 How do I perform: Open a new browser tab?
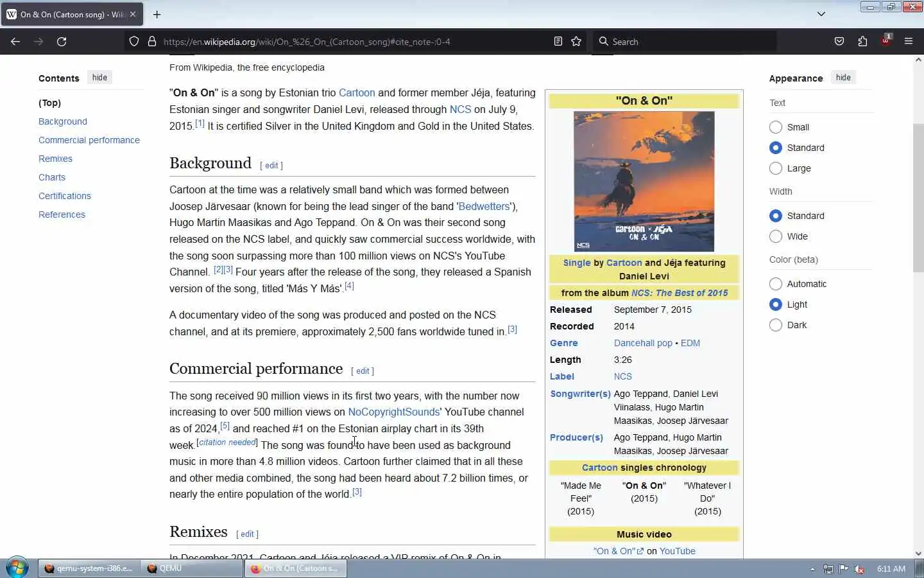click(157, 14)
